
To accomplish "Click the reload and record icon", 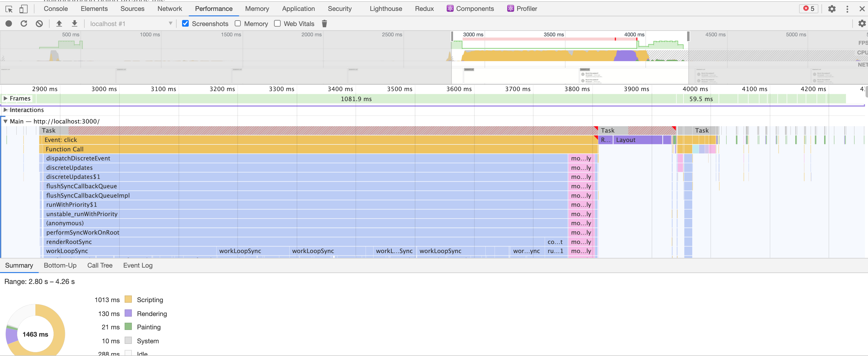I will pyautogui.click(x=24, y=24).
